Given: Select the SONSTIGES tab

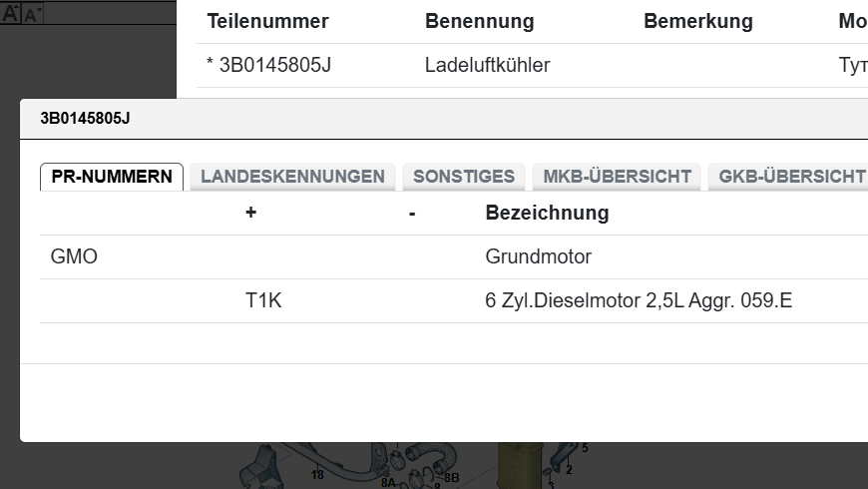Looking at the screenshot, I should (464, 177).
